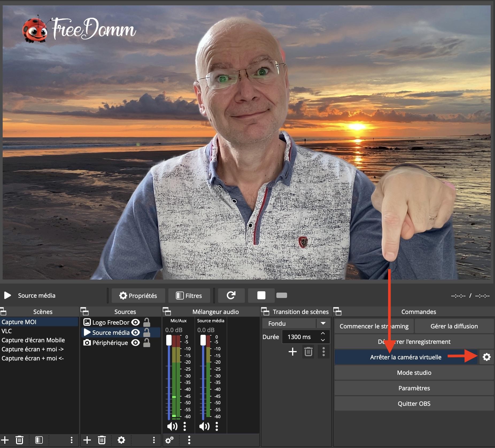Select the VLC scene
The width and height of the screenshot is (495, 448).
coord(7,331)
